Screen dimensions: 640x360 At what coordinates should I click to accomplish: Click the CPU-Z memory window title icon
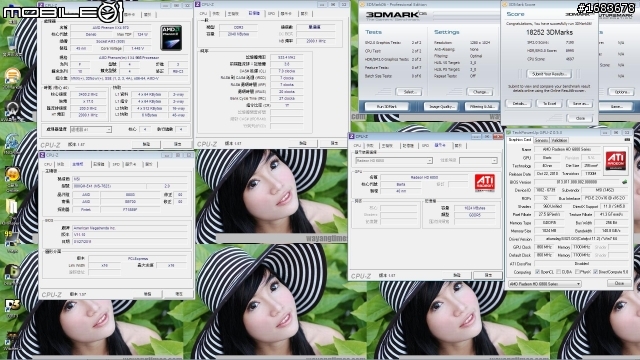[198, 4]
